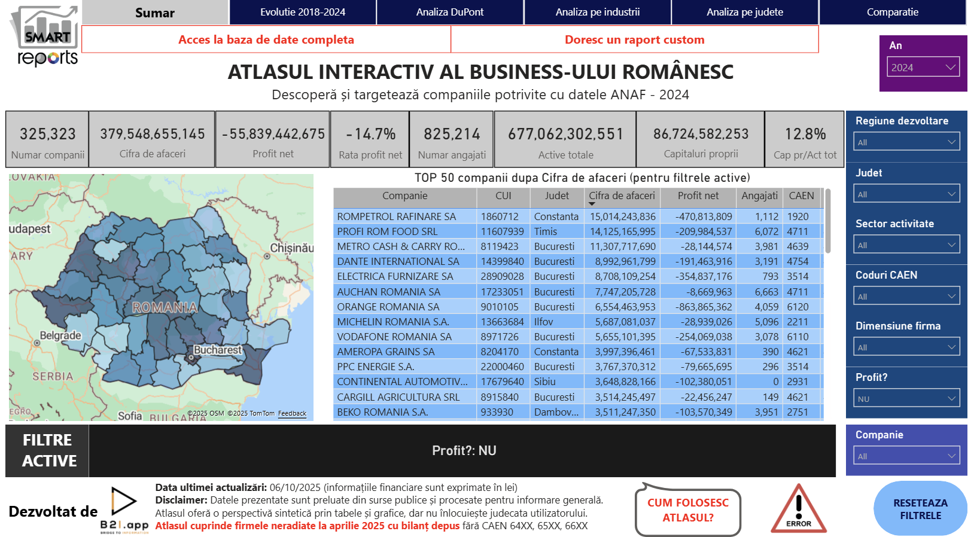Open the Coduri CAEN dropdown
The width and height of the screenshot is (980, 537).
[906, 296]
